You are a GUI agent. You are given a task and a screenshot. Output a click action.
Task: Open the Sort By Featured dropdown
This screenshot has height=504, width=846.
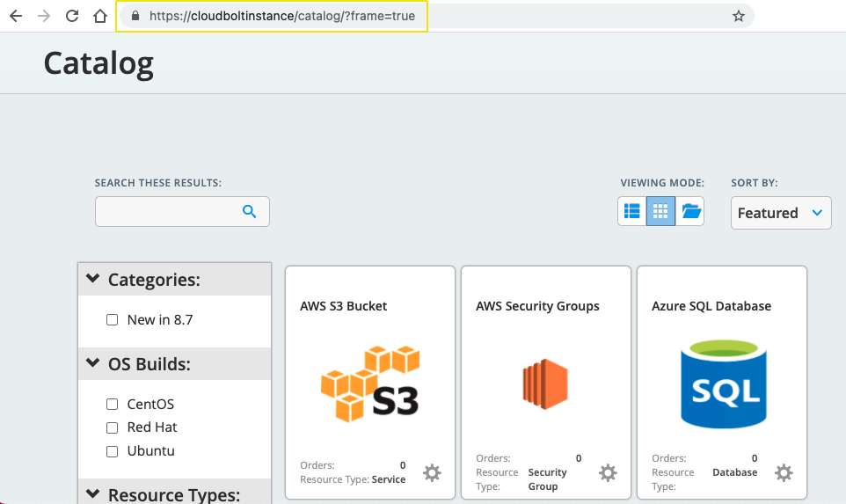point(780,213)
